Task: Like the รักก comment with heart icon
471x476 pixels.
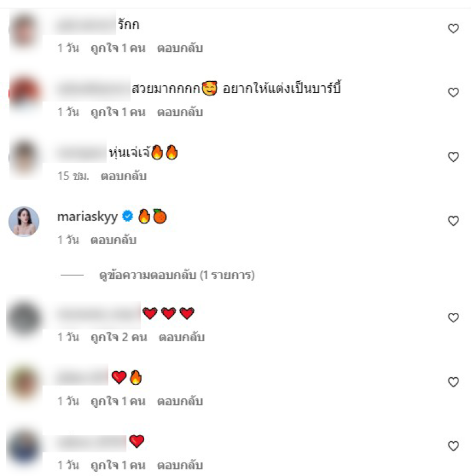Action: click(453, 28)
